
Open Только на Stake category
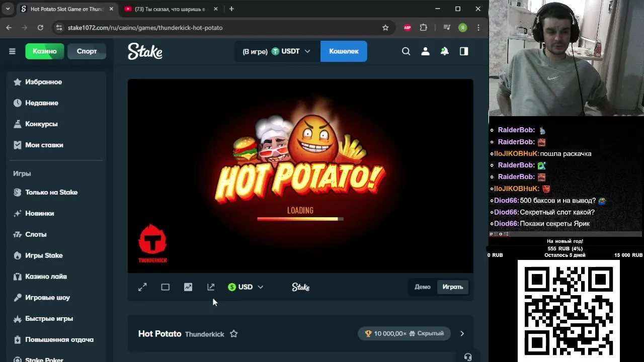(x=56, y=193)
